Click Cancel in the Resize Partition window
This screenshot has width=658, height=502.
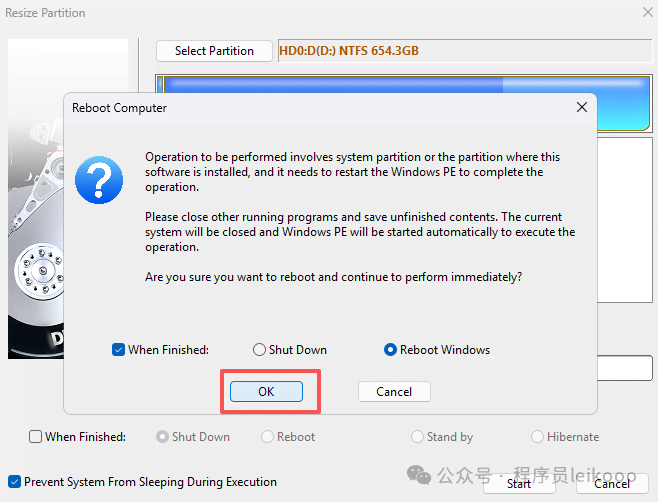(611, 484)
